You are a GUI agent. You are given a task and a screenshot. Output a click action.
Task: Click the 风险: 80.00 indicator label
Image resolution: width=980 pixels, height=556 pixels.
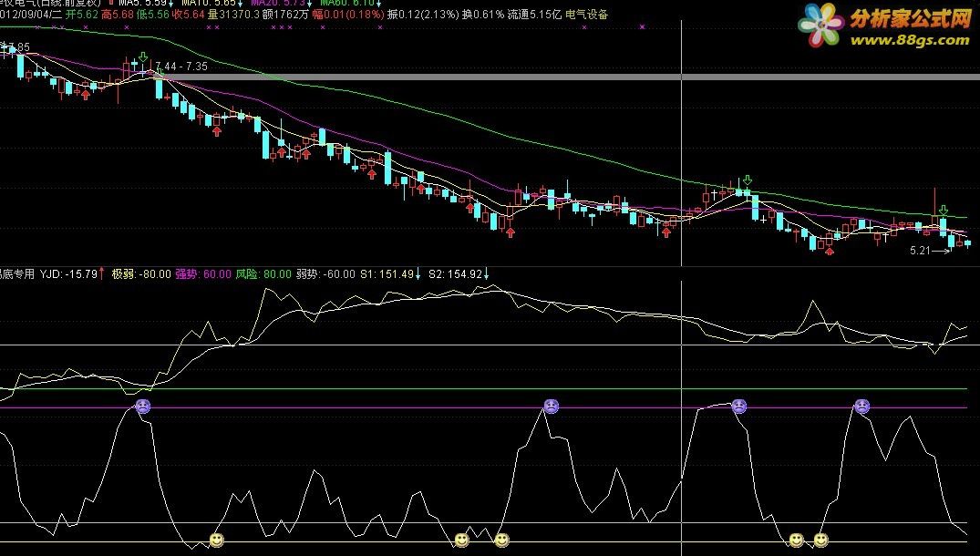[x=263, y=273]
